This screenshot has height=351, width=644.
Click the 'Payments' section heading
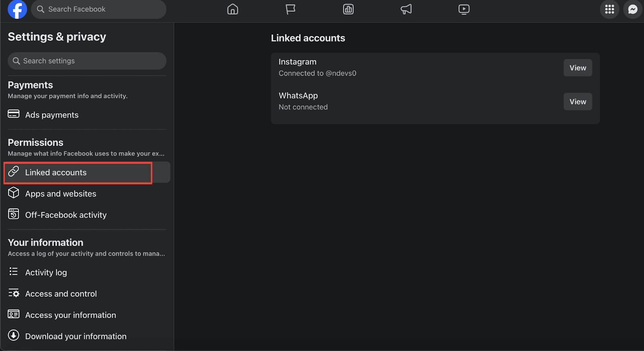(x=30, y=85)
